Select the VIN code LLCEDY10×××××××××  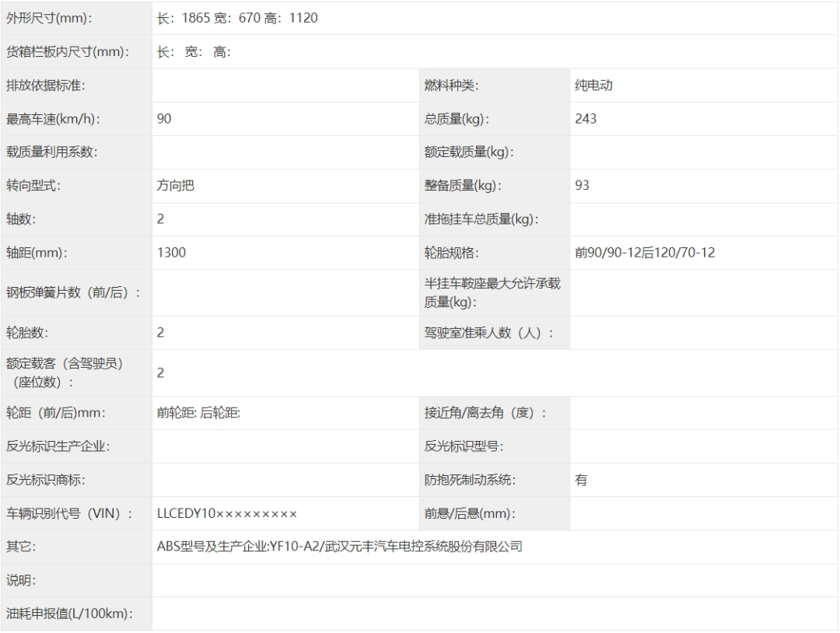227,513
